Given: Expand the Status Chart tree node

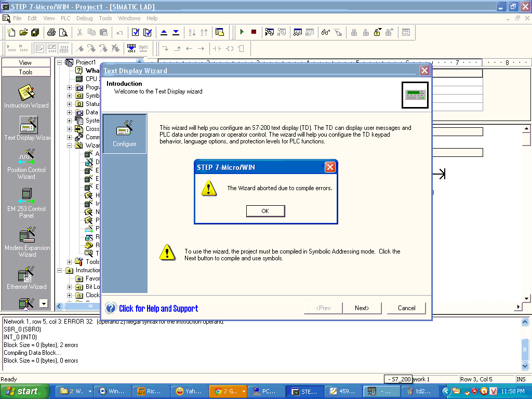Looking at the screenshot, I should 69,104.
